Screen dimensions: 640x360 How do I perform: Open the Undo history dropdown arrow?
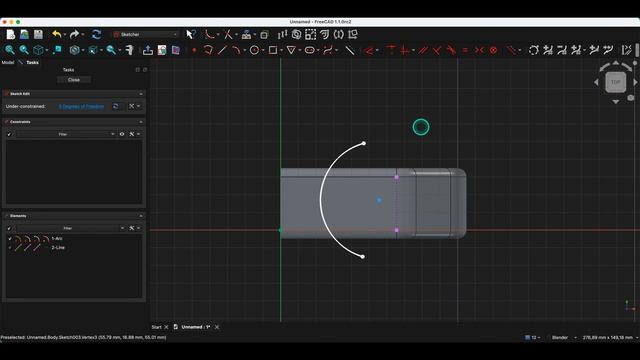64,35
